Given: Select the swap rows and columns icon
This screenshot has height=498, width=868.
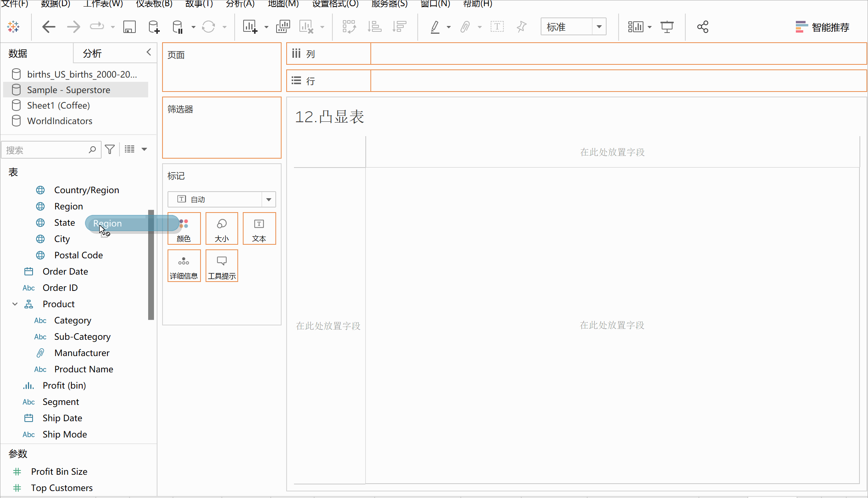Looking at the screenshot, I should (349, 26).
